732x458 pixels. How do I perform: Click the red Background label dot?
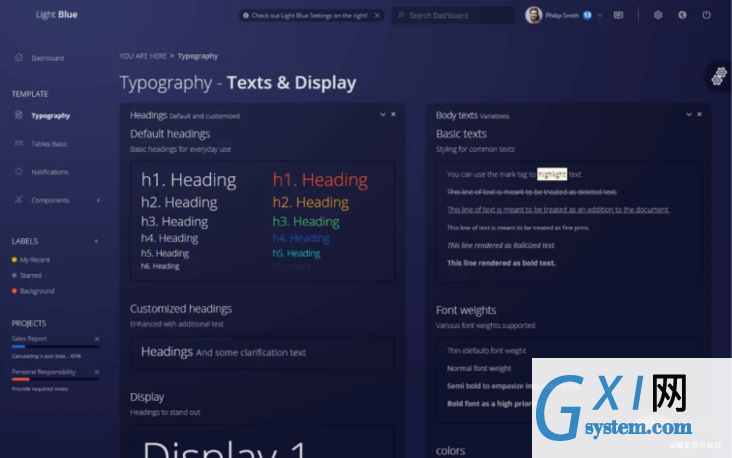tap(14, 291)
